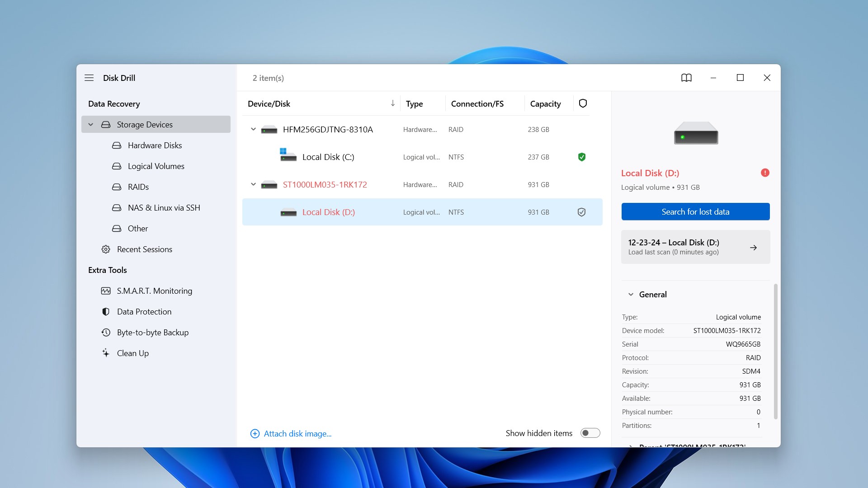Sort by Connection/FS column header
This screenshot has height=488, width=868.
tap(477, 103)
